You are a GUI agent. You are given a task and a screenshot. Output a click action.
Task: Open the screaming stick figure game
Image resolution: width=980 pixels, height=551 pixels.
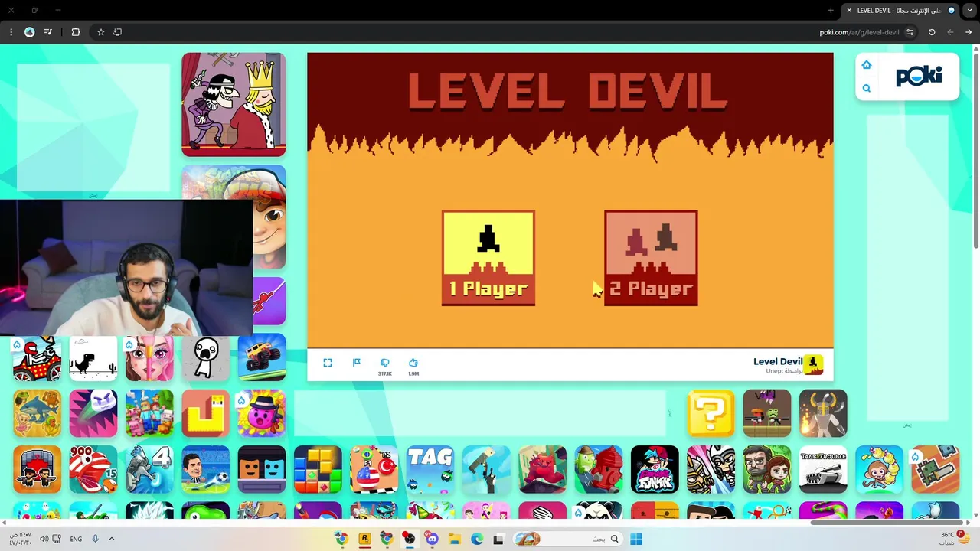pyautogui.click(x=205, y=357)
